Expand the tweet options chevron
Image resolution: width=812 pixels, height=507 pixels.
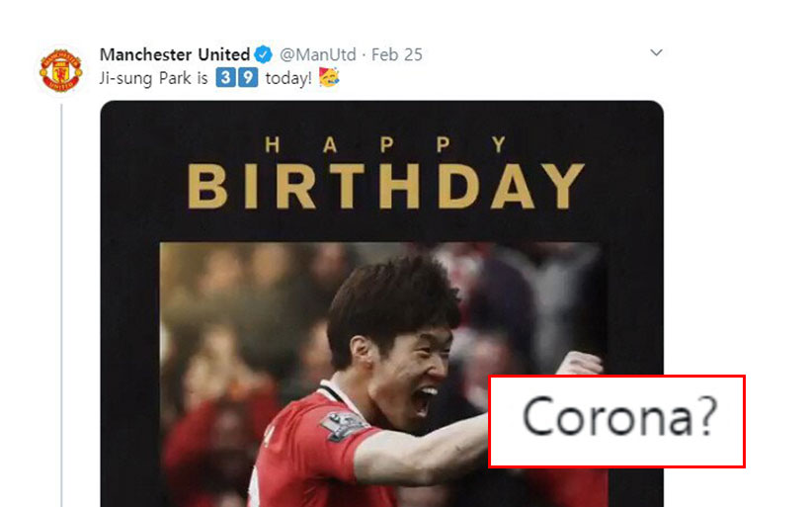pyautogui.click(x=656, y=52)
